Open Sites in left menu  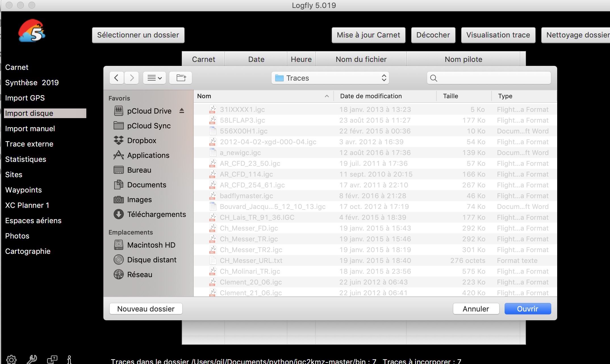(x=14, y=175)
